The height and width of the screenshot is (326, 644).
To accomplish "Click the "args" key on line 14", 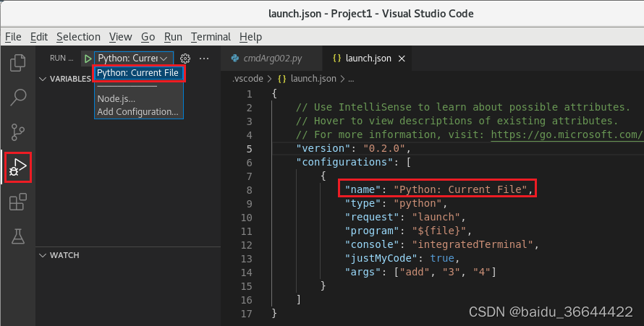I will click(x=363, y=272).
